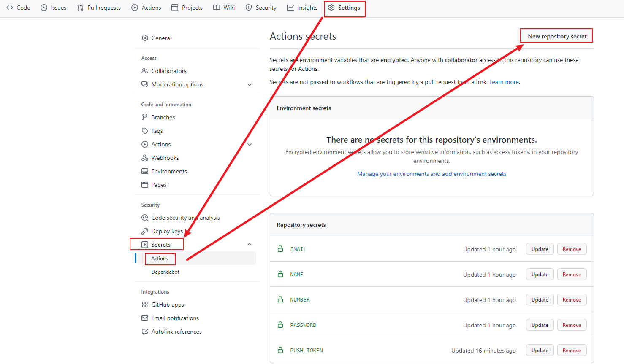The width and height of the screenshot is (624, 364).
Task: Click the lock icon beside PUSH_TOKEN secret
Action: pyautogui.click(x=280, y=350)
